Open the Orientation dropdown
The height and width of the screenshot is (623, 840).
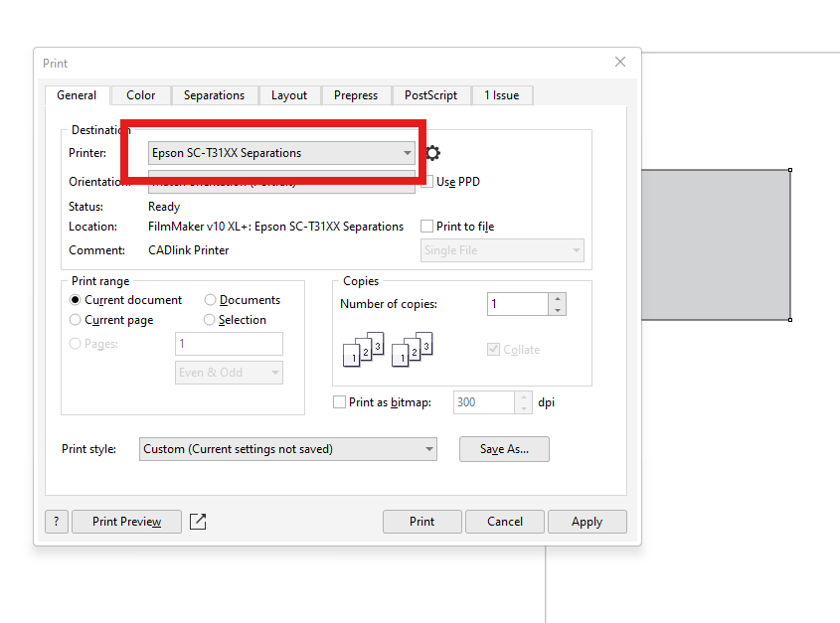pyautogui.click(x=281, y=182)
